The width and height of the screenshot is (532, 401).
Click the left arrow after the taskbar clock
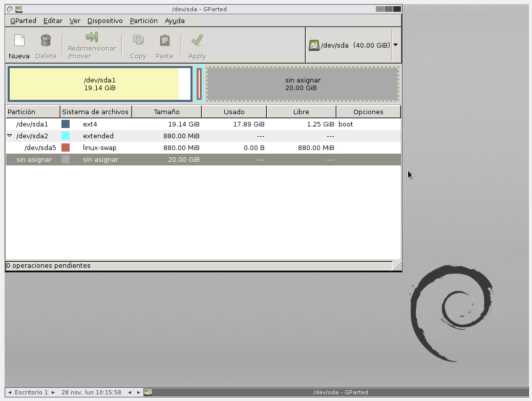130,392
